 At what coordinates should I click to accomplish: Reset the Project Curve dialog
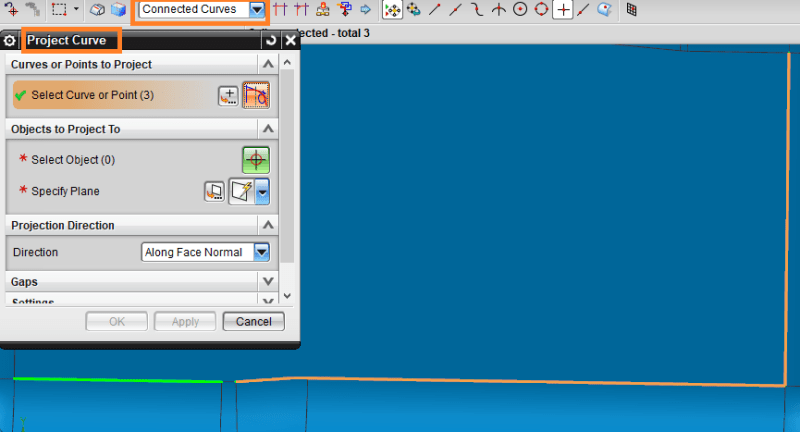(271, 40)
